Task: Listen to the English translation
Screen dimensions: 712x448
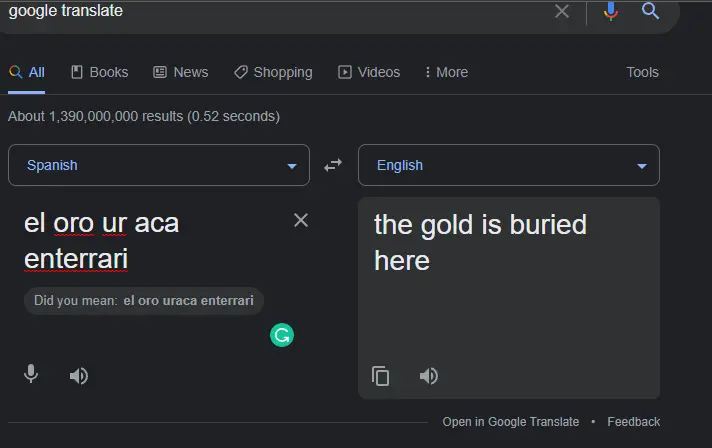Action: (429, 376)
